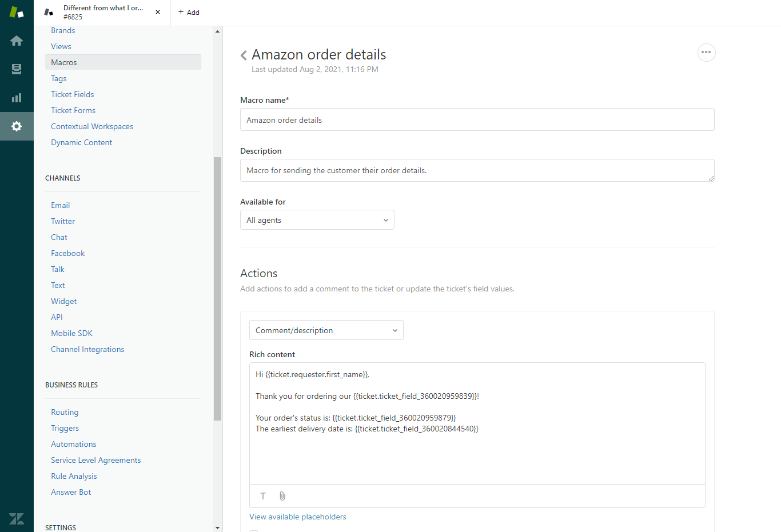
Task: Click the Admin gear icon
Action: [17, 126]
